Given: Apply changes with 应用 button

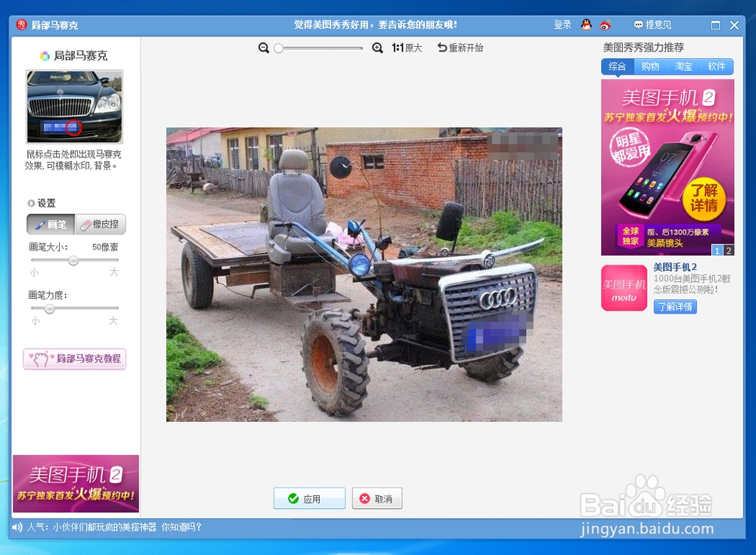Looking at the screenshot, I should (x=309, y=498).
